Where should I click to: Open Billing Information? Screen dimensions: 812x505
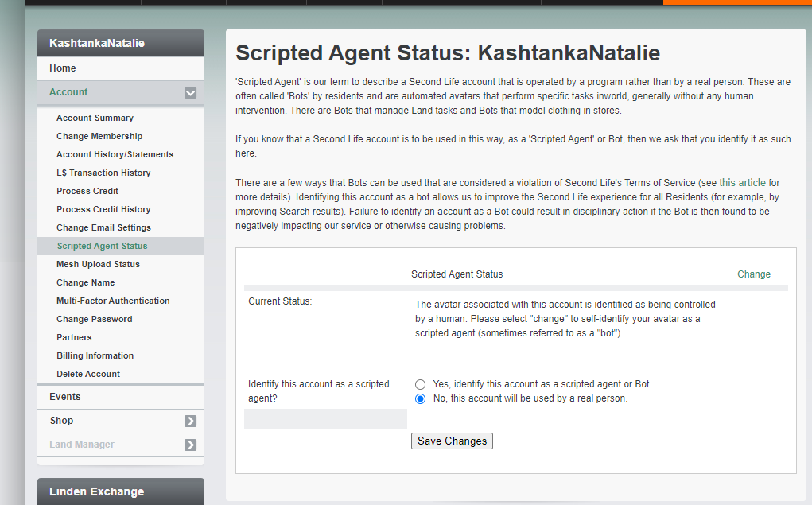pos(95,355)
